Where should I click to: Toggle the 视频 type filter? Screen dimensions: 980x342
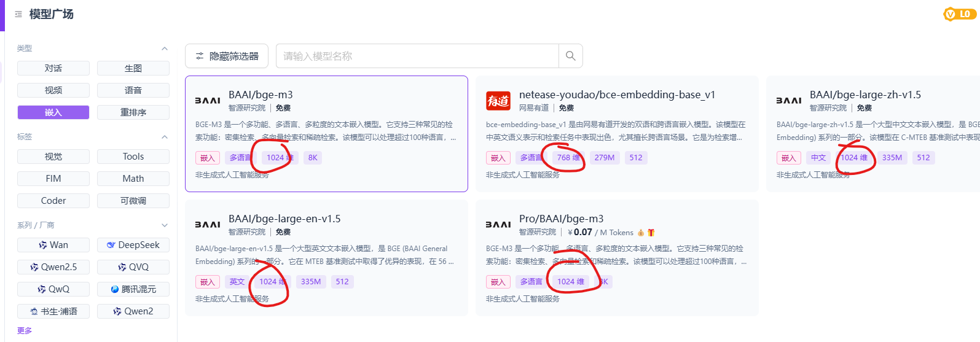coord(53,90)
